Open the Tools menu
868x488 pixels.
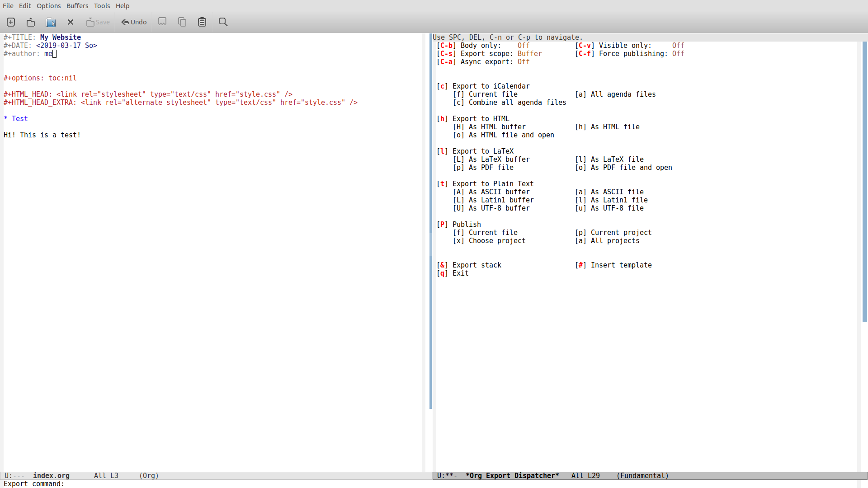pyautogui.click(x=102, y=6)
